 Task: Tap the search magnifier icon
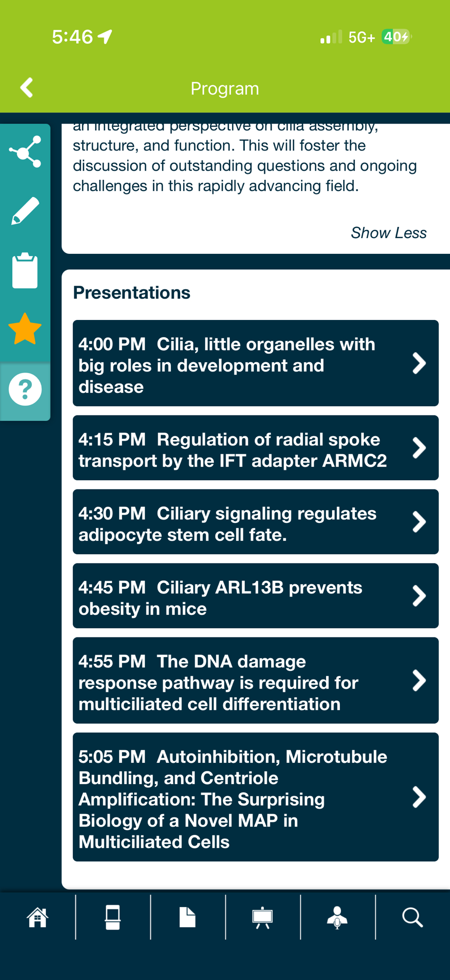412,917
